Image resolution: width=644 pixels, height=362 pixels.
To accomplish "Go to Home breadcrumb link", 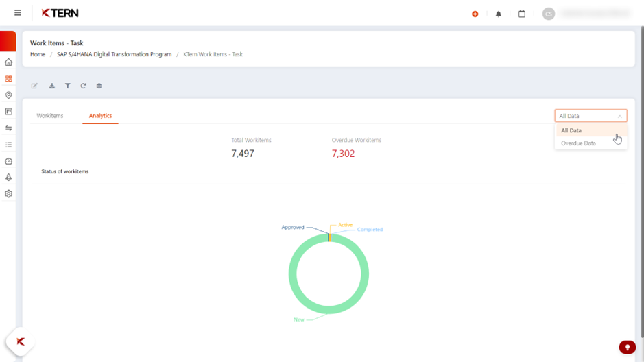I will (38, 54).
